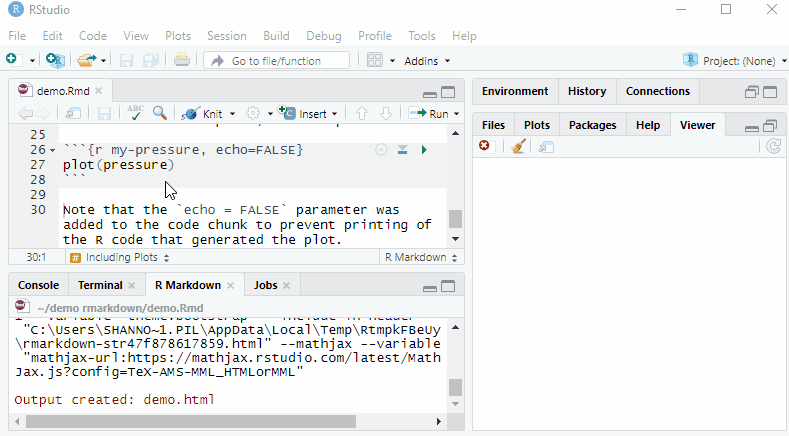Image resolution: width=789 pixels, height=436 pixels.
Task: Change the R Markdown file type selector
Action: point(421,257)
